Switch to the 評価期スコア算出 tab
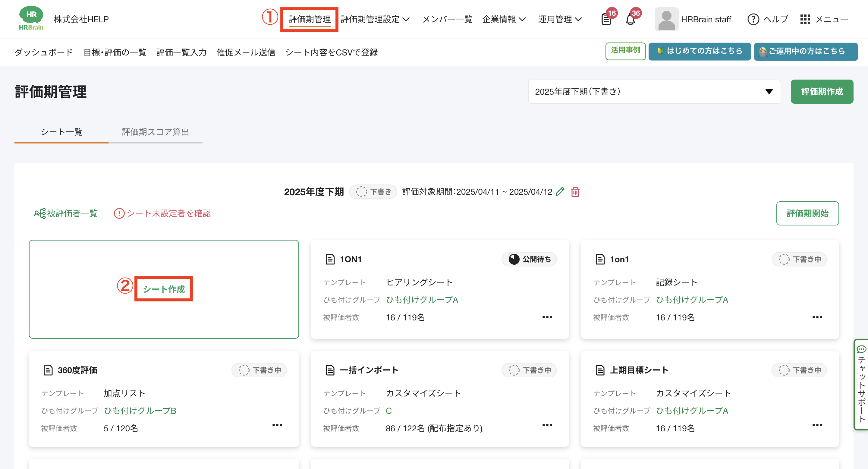Image resolution: width=868 pixels, height=469 pixels. tap(155, 132)
